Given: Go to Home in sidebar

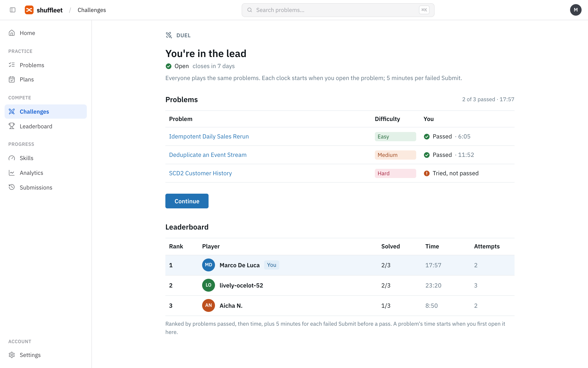Looking at the screenshot, I should coord(46,33).
